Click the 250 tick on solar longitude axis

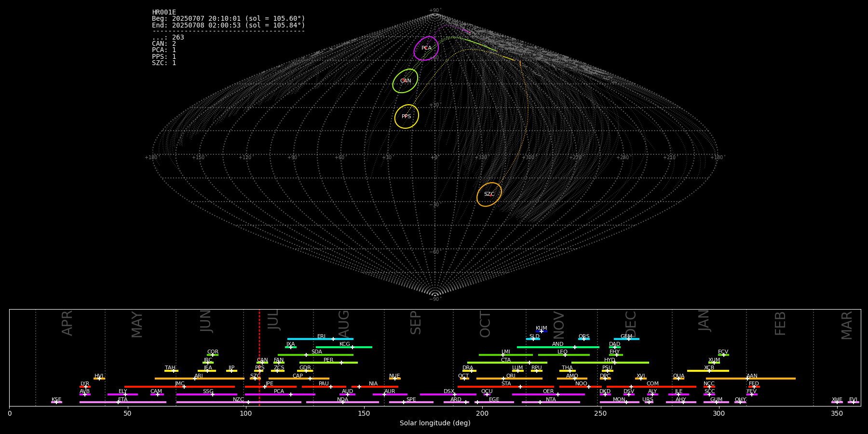click(600, 413)
